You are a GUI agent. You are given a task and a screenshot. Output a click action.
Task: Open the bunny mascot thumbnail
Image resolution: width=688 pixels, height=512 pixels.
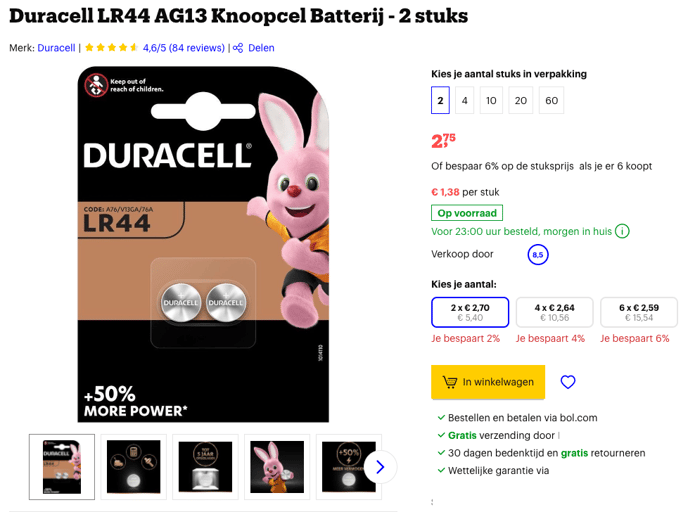pyautogui.click(x=277, y=467)
